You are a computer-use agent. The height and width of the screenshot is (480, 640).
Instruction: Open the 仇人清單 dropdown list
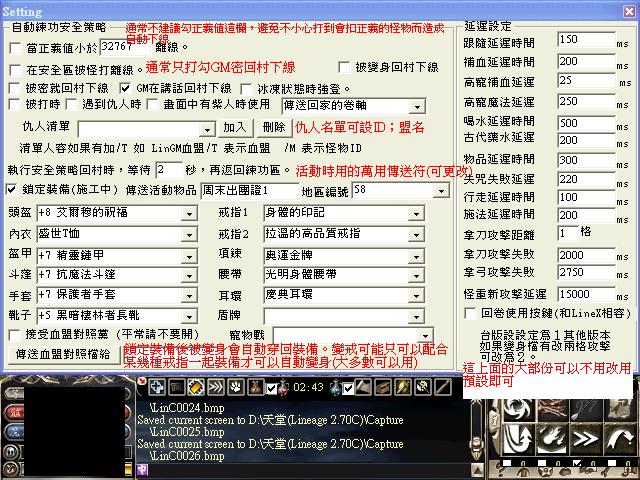coord(207,130)
